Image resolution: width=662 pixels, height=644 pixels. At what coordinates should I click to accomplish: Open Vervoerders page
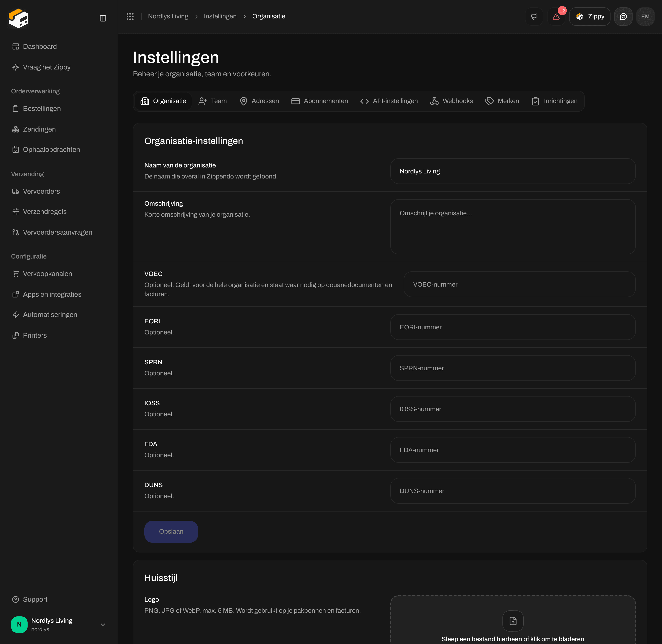(59, 191)
